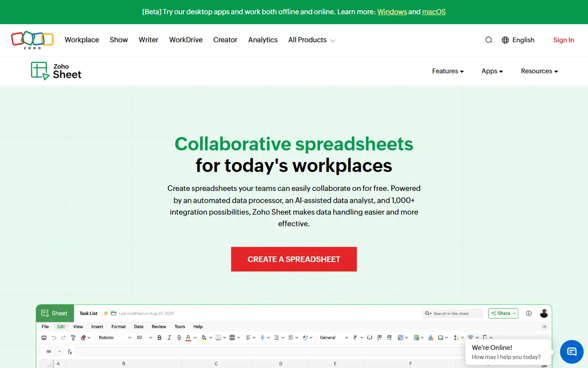Click the Sign In link

tap(563, 40)
